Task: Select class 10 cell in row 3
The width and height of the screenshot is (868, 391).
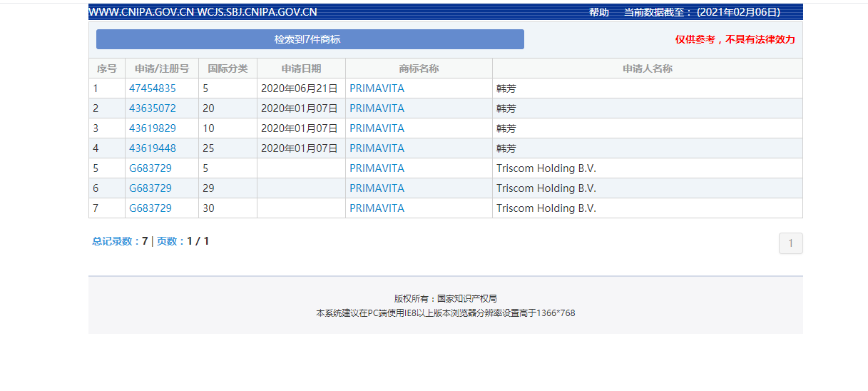Action: click(x=228, y=128)
